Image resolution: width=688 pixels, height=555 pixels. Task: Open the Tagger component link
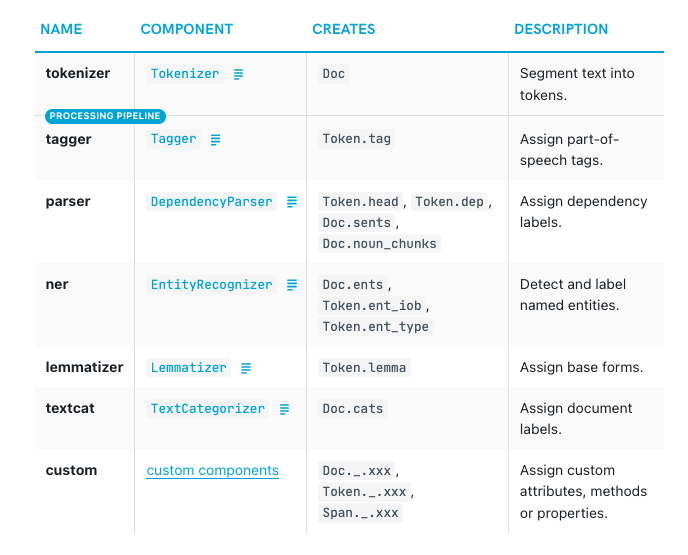174,139
